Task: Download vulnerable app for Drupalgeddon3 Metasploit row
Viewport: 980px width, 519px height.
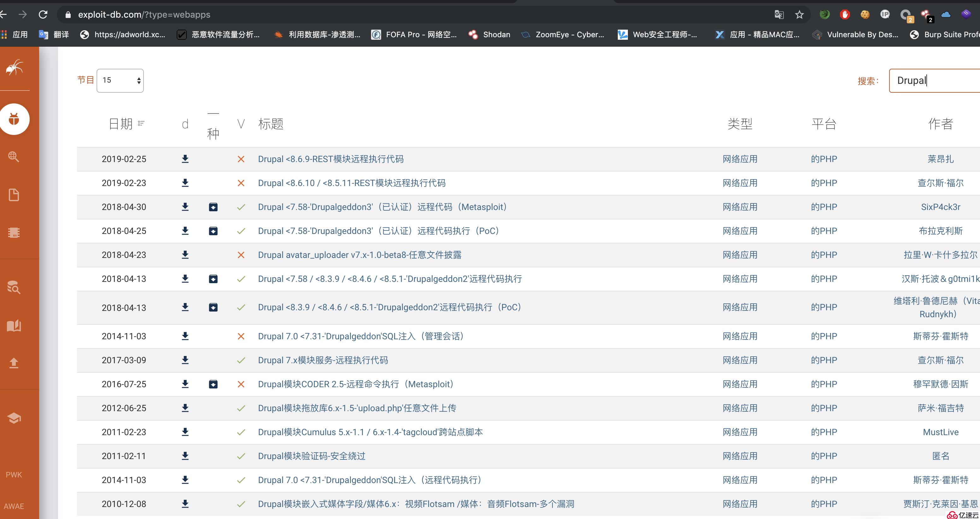Action: 213,207
